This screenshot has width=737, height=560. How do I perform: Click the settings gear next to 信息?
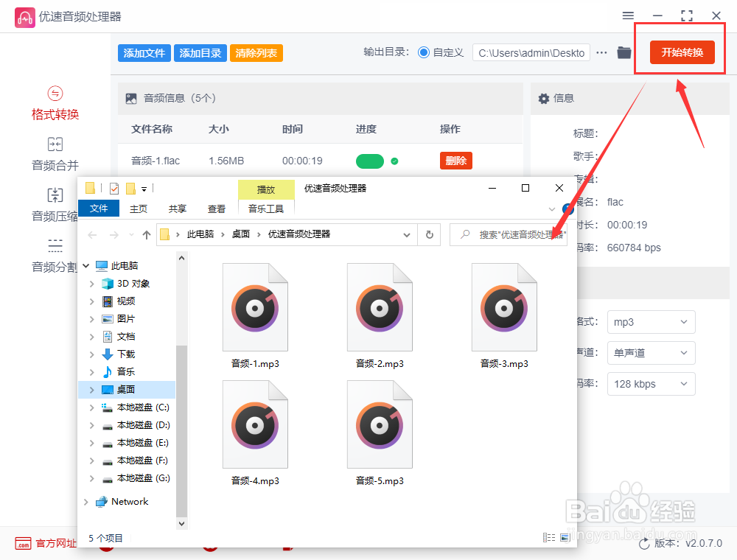(544, 98)
